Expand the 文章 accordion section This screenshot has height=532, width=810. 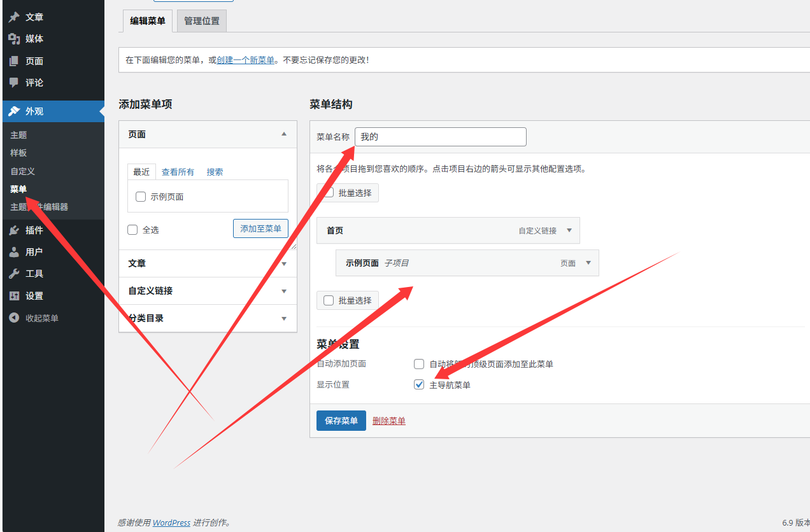click(284, 263)
